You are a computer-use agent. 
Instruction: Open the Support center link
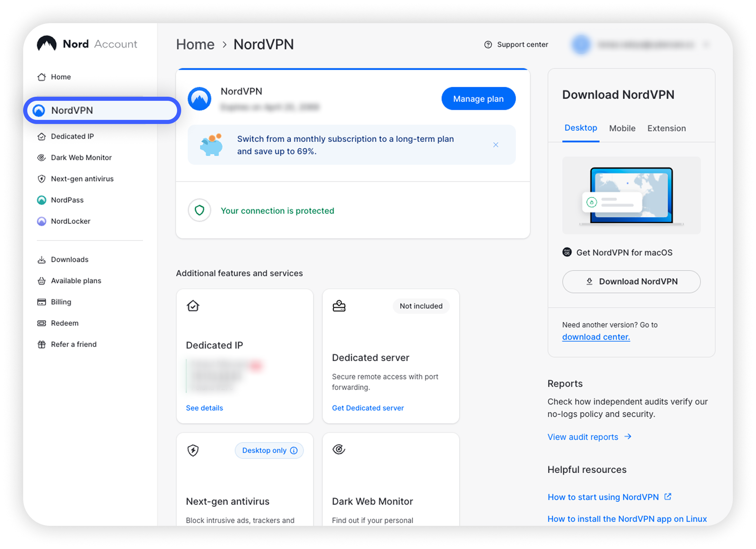pos(522,45)
